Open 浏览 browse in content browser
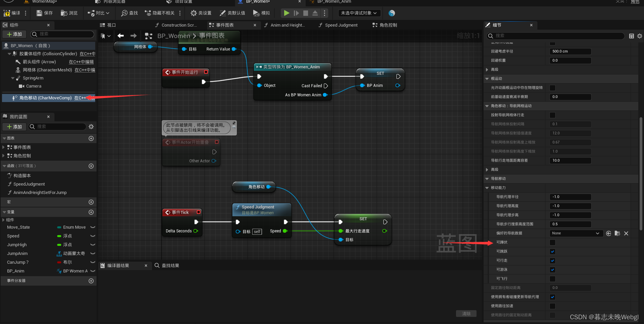The height and width of the screenshot is (324, 644). (69, 13)
